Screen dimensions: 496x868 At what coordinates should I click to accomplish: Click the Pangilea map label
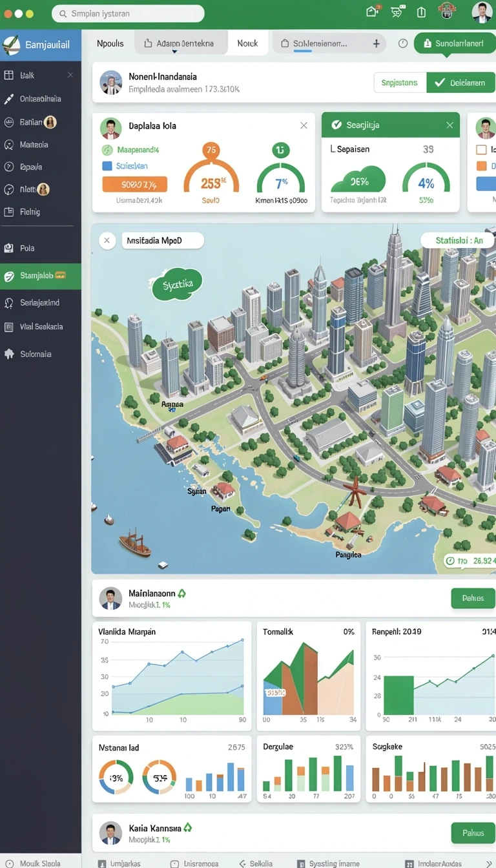click(x=349, y=555)
